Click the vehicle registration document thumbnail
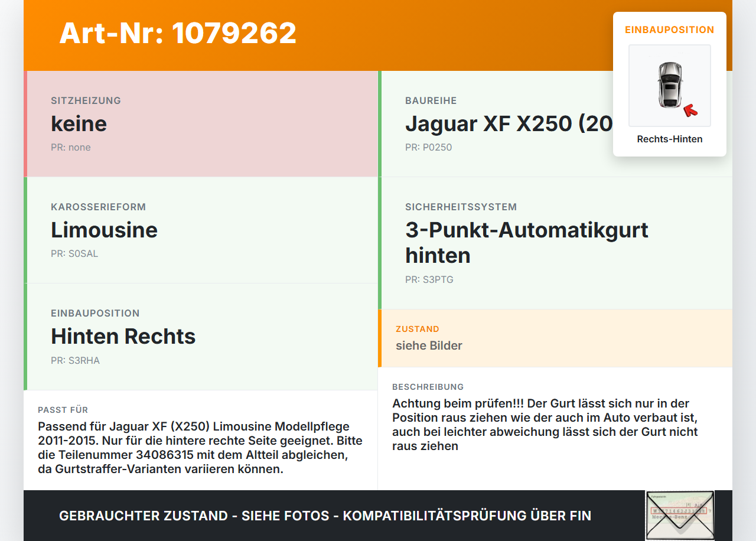The image size is (756, 541). (x=680, y=516)
